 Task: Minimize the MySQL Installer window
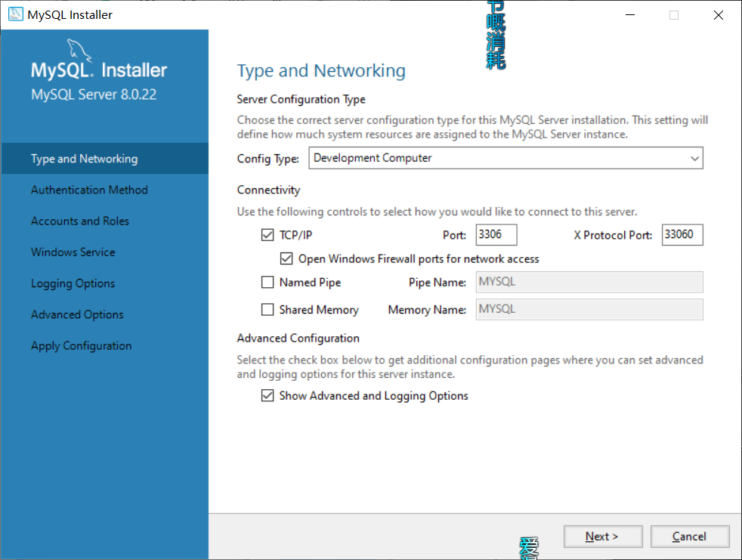point(630,14)
